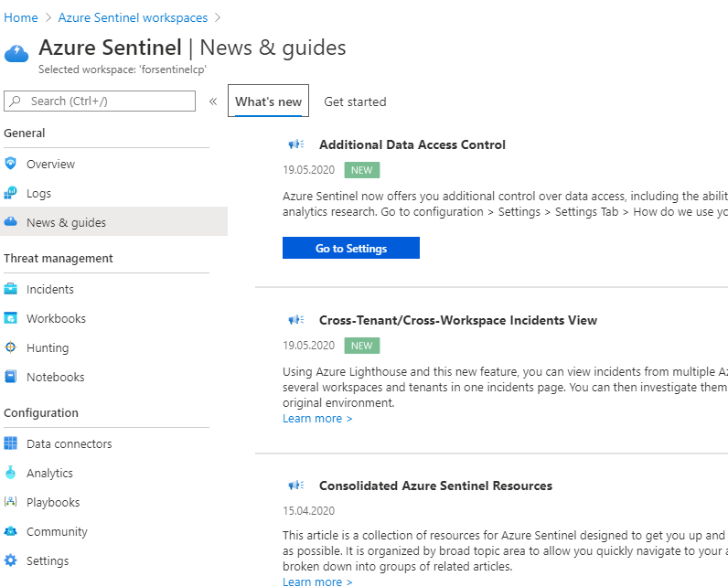The height and width of the screenshot is (587, 728).
Task: Click the Go to Settings button
Action: tap(351, 248)
